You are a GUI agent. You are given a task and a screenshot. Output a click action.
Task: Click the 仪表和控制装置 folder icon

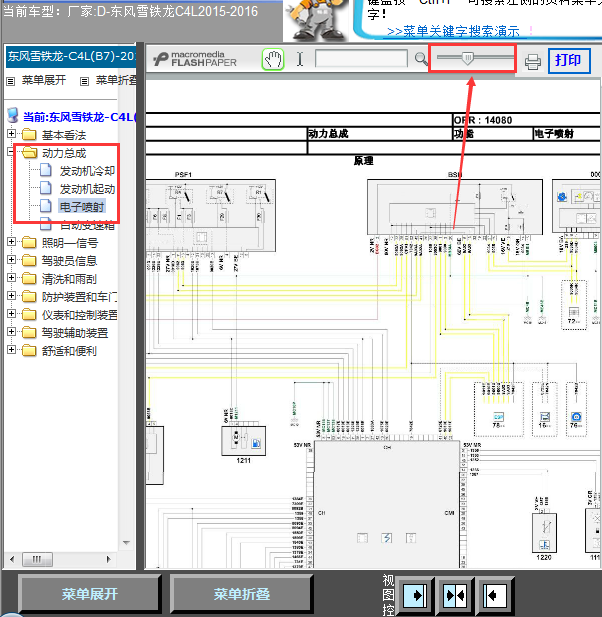pyautogui.click(x=29, y=314)
